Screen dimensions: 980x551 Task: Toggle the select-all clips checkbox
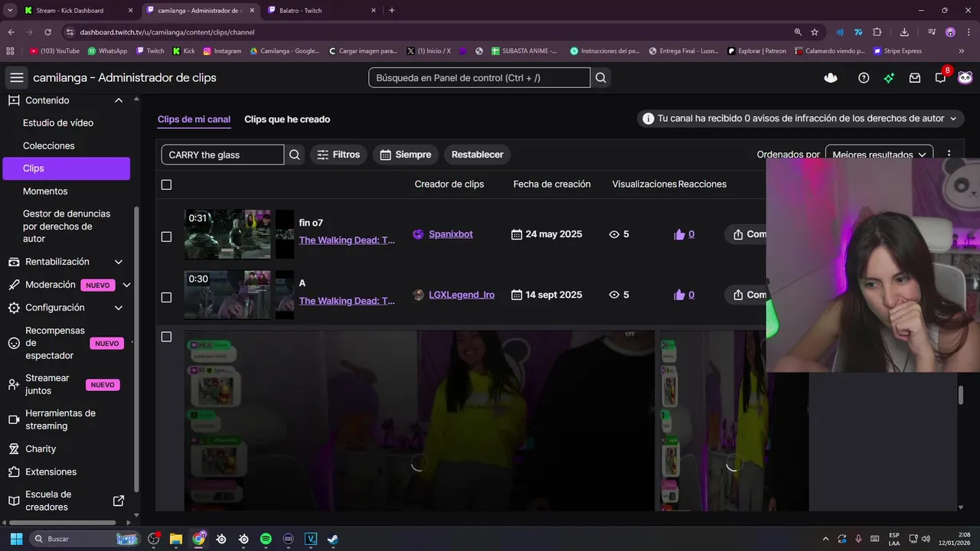click(166, 184)
